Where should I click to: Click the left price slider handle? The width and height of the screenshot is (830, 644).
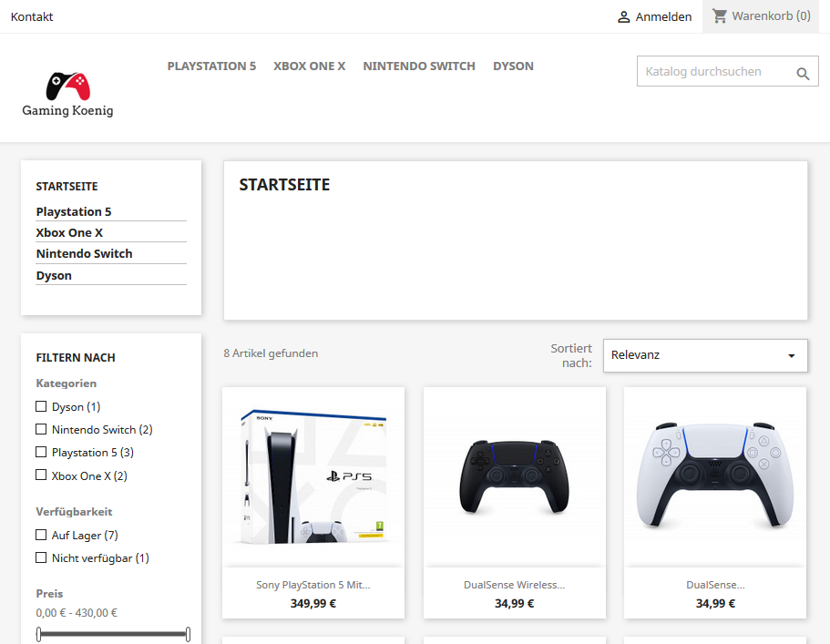tap(38, 634)
